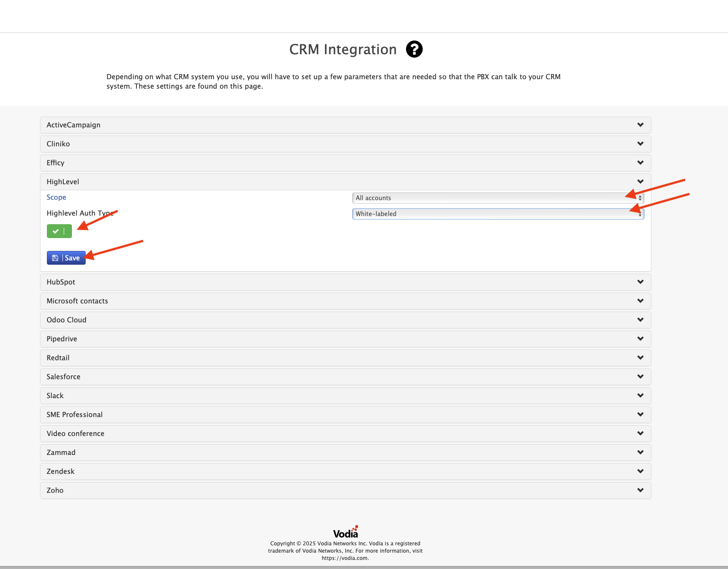
Task: Expand the Video conference section
Action: tap(76, 433)
